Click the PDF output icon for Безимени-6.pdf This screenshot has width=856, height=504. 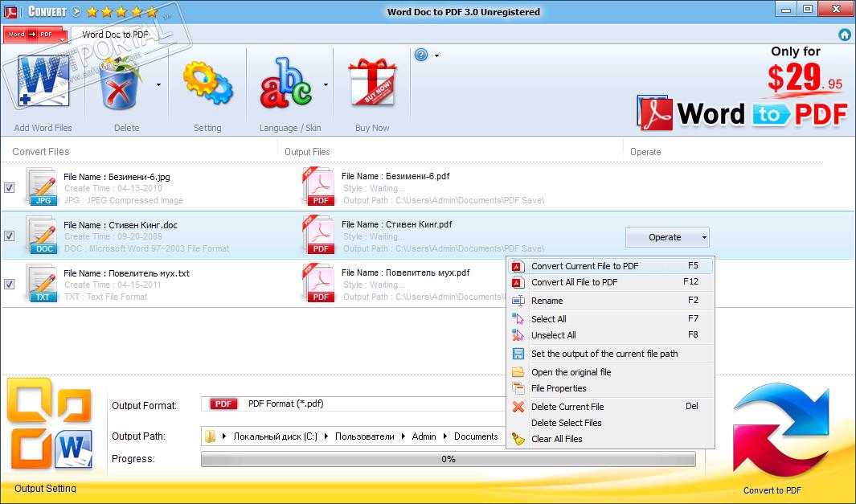pos(318,186)
